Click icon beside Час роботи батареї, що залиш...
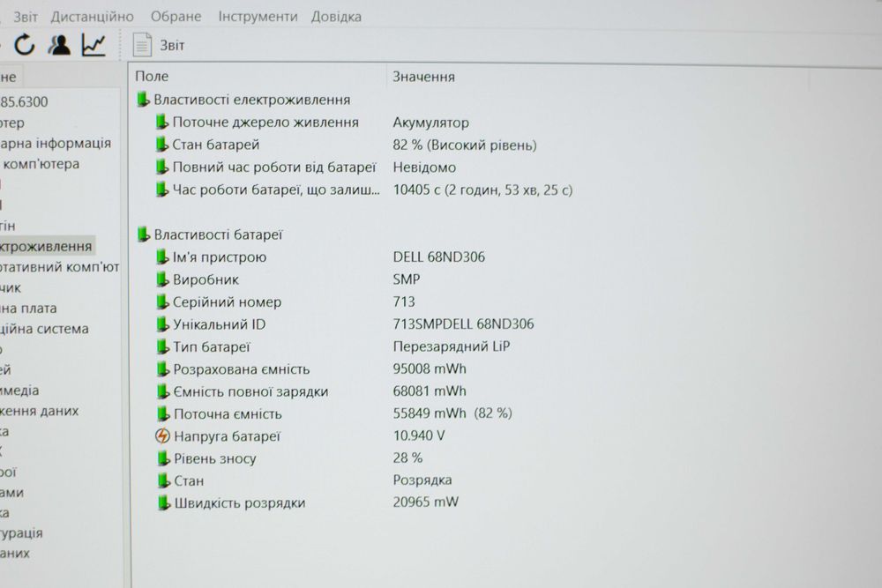This screenshot has height=588, width=882. [x=162, y=190]
